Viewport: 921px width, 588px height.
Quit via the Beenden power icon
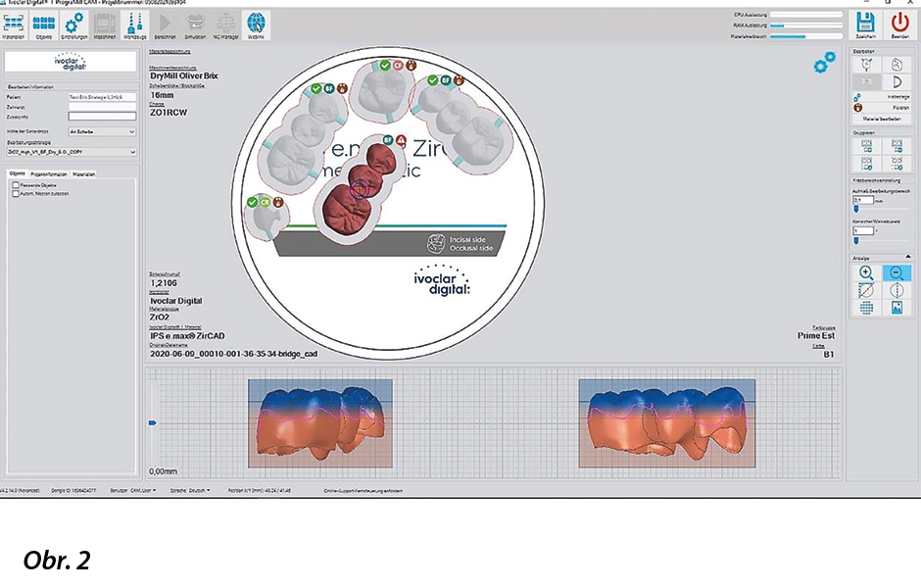click(899, 25)
